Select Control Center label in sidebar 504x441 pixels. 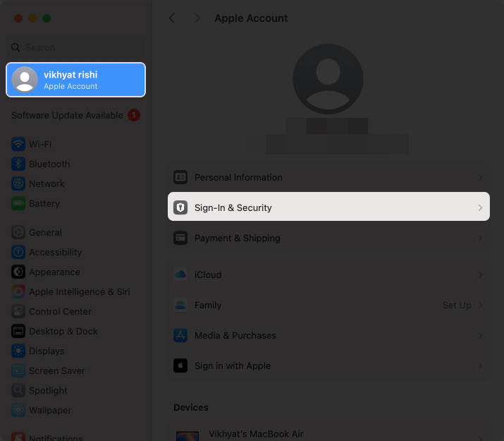coord(60,311)
